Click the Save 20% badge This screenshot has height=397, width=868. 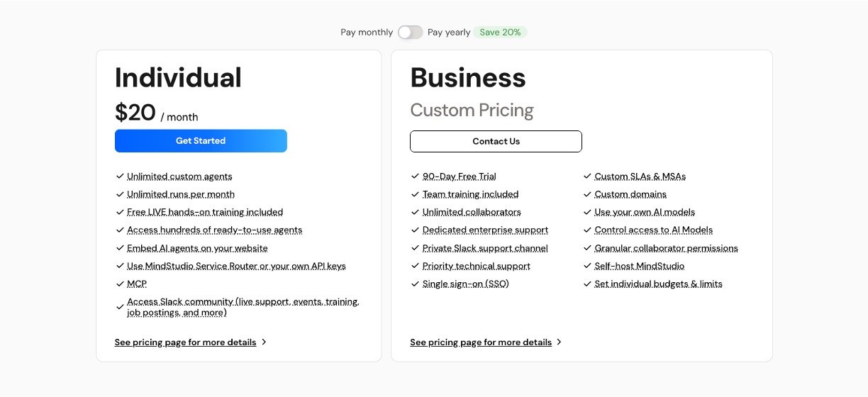click(x=500, y=32)
